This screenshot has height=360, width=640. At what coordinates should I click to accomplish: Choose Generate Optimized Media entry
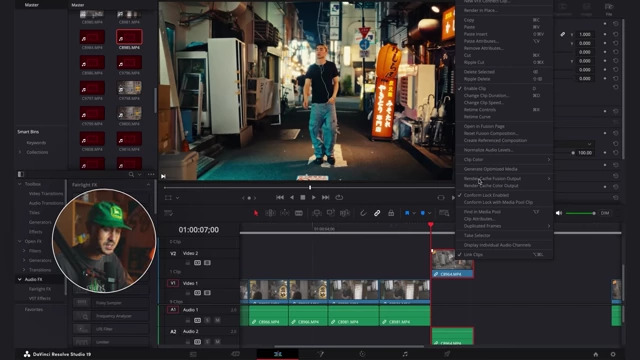[490, 169]
